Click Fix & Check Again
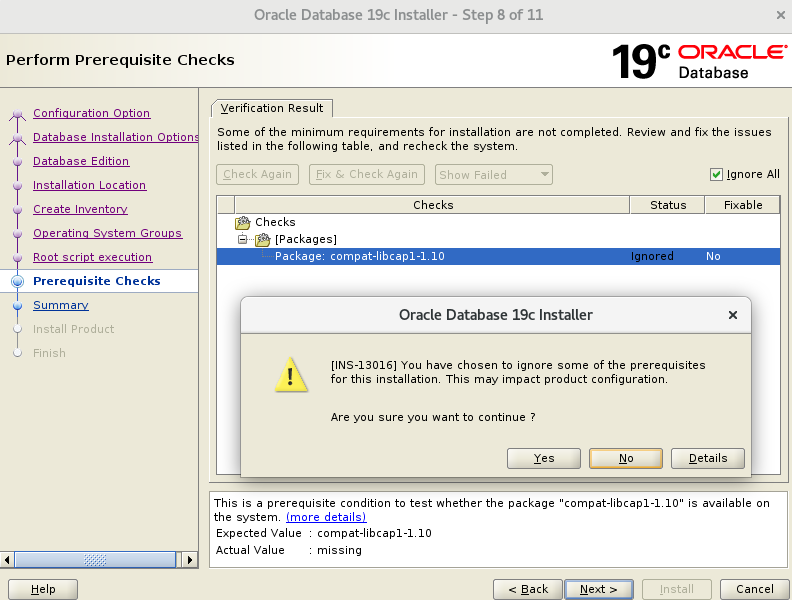792x600 pixels. [367, 174]
